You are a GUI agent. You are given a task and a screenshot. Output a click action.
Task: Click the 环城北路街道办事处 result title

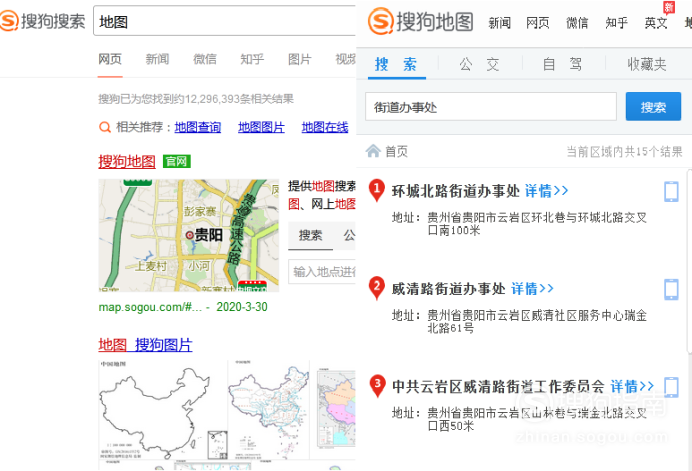click(455, 191)
